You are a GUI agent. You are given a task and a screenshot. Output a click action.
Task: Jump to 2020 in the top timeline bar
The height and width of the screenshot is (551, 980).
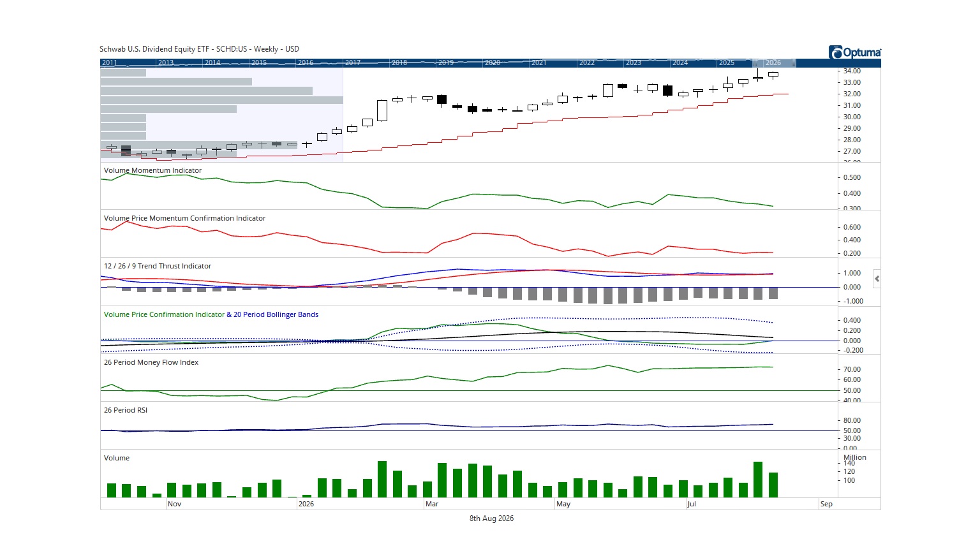click(493, 63)
